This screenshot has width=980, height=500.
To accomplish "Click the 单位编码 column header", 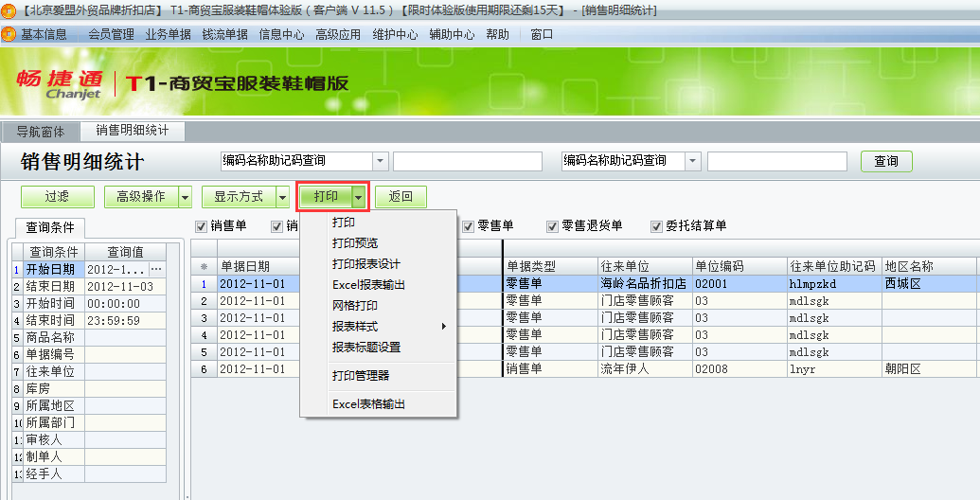I will (740, 266).
